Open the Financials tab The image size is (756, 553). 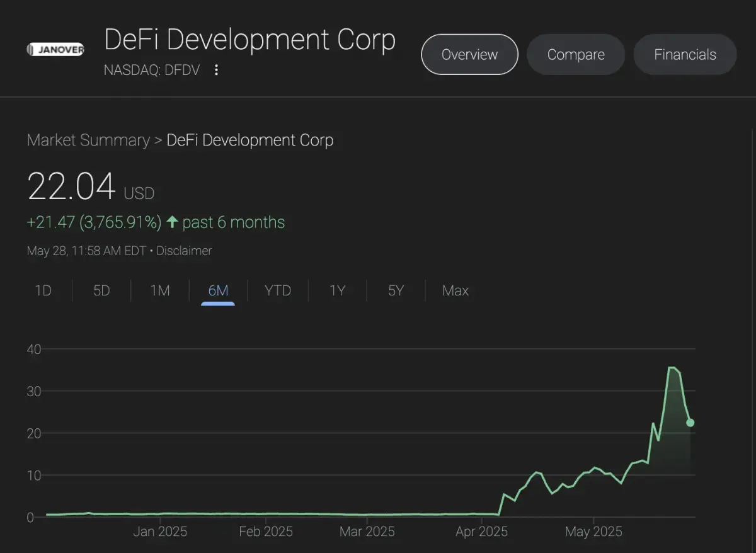685,55
